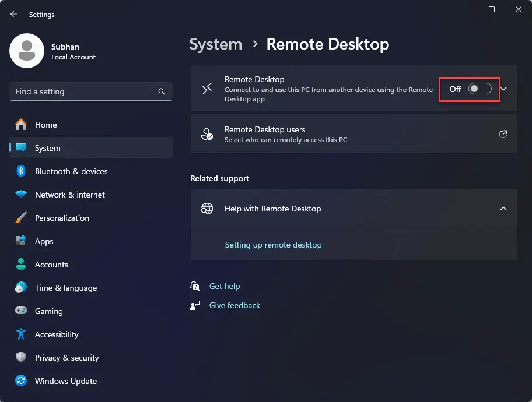
Task: Click the Apps grid icon
Action: [x=21, y=241]
